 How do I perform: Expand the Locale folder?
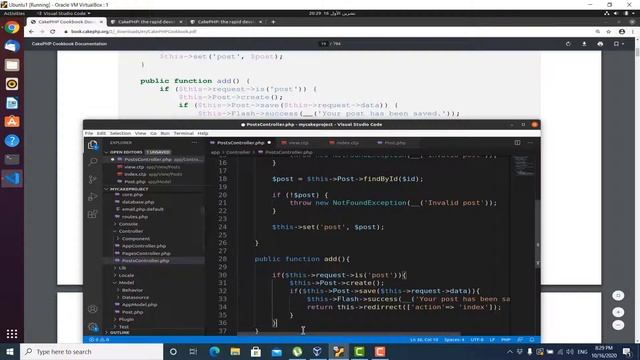(x=126, y=275)
